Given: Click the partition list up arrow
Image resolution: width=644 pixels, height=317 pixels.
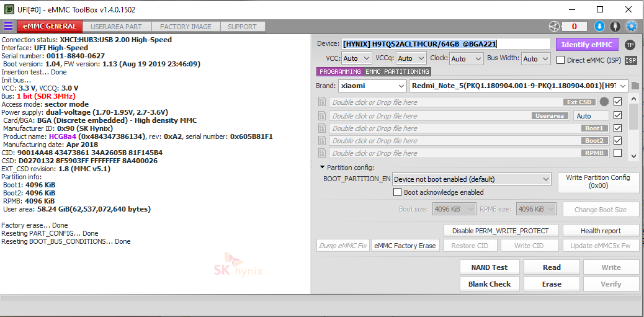Looking at the screenshot, I should 633,99.
